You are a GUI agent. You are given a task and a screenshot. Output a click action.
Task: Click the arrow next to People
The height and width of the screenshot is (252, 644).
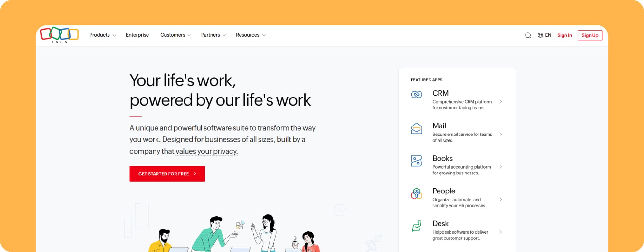point(500,200)
